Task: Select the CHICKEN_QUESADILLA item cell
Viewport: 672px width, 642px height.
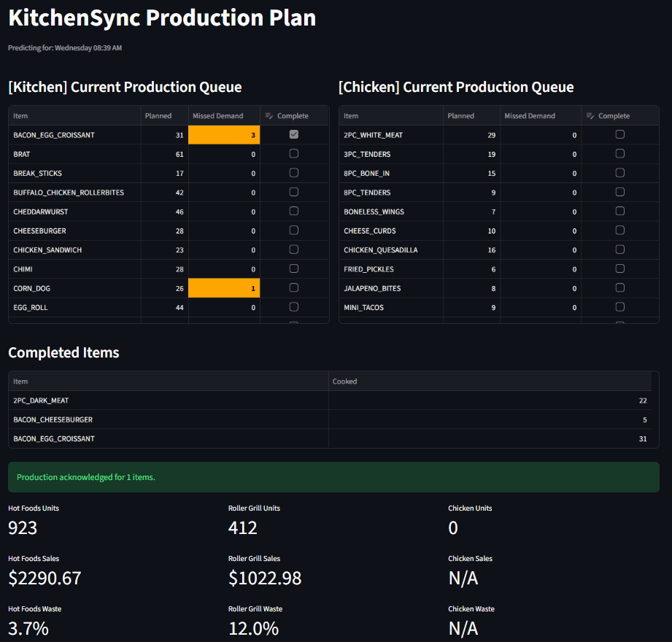Action: click(x=391, y=250)
